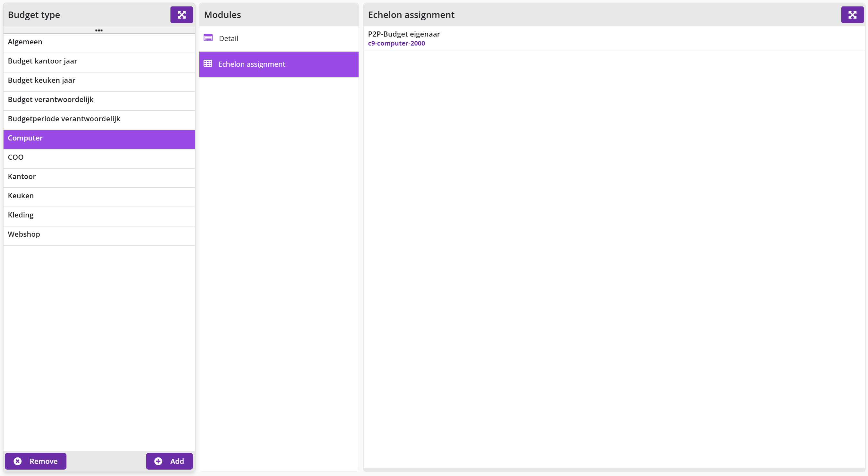Viewport: 868px width, 476px height.
Task: Click the Detail module list icon
Action: coord(208,38)
